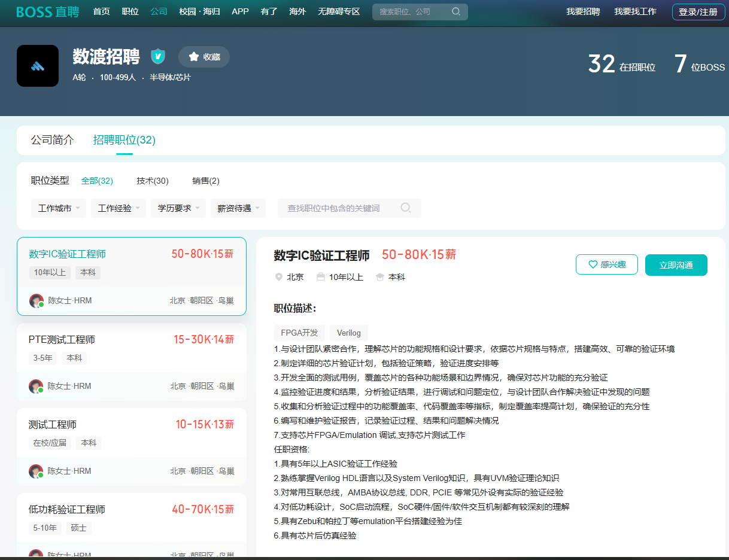Open the 工作经验 dropdown filter

[x=119, y=208]
